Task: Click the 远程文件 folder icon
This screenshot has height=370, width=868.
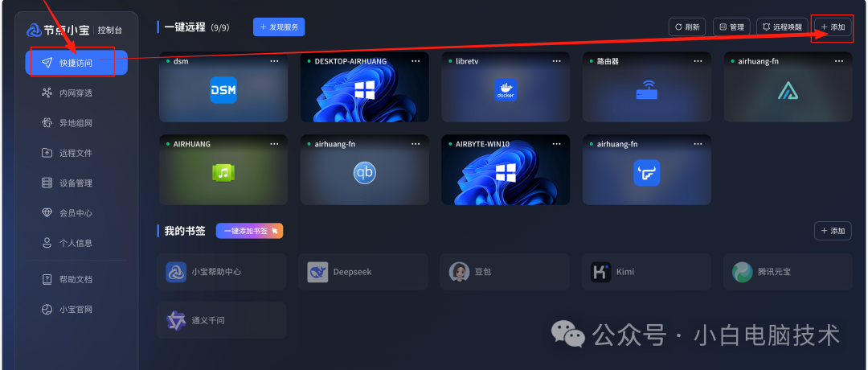Action: [x=47, y=153]
